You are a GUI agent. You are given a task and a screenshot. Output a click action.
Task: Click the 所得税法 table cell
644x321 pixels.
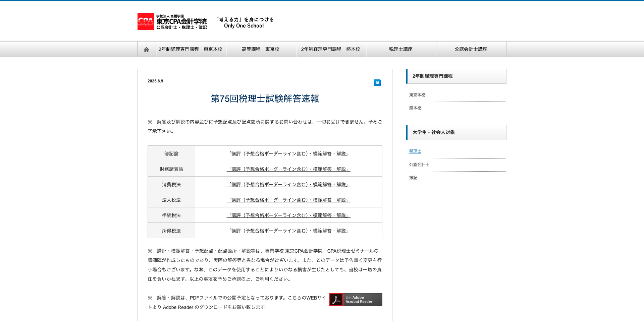(171, 231)
